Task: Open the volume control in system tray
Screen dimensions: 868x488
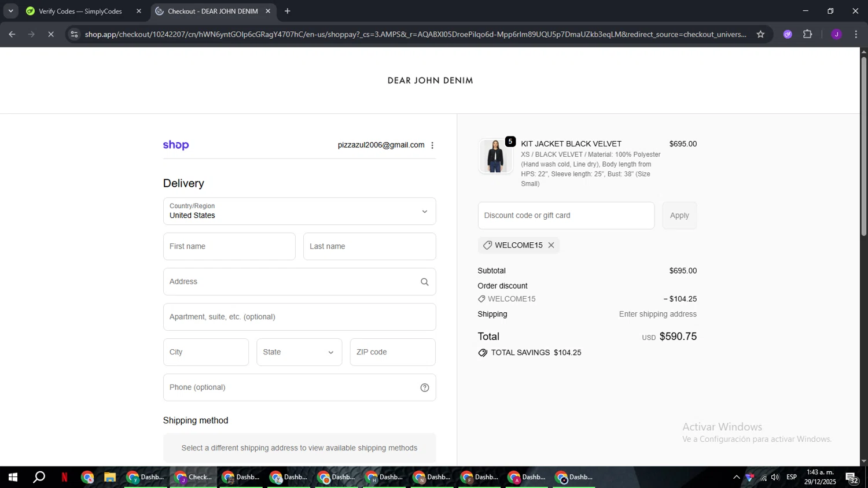Action: [775, 477]
